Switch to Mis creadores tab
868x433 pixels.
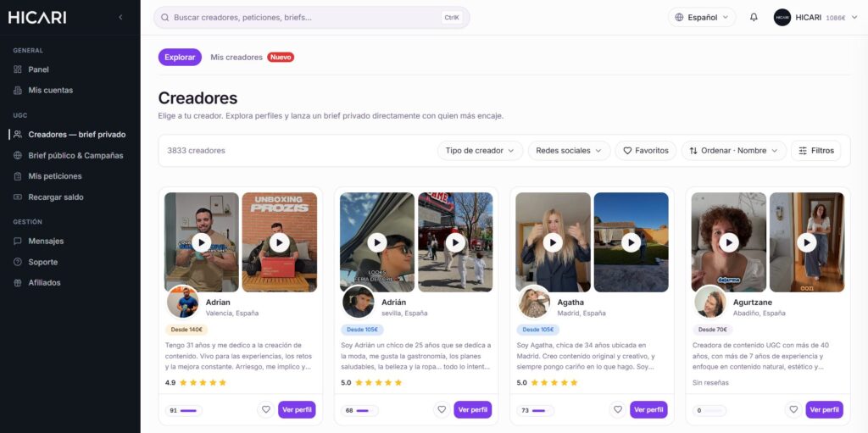(x=236, y=57)
